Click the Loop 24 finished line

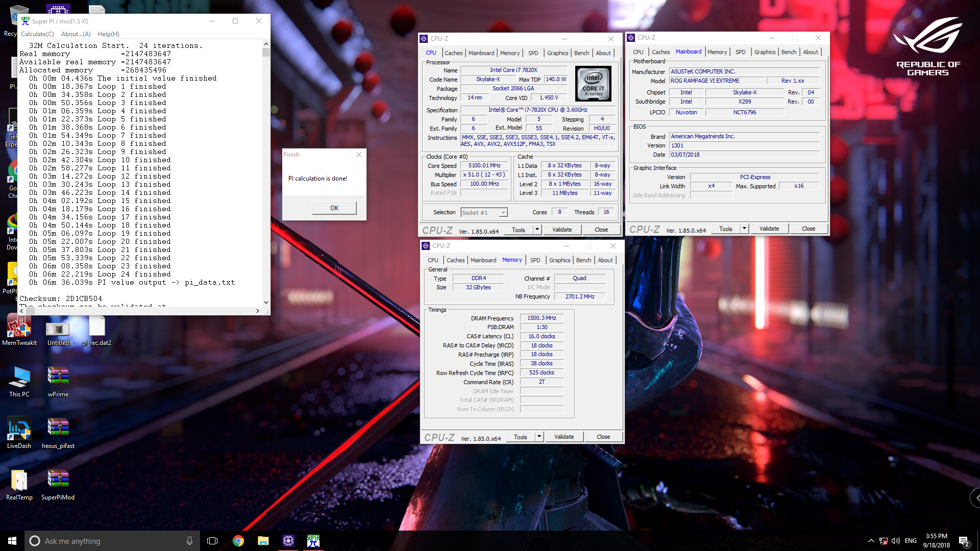100,274
